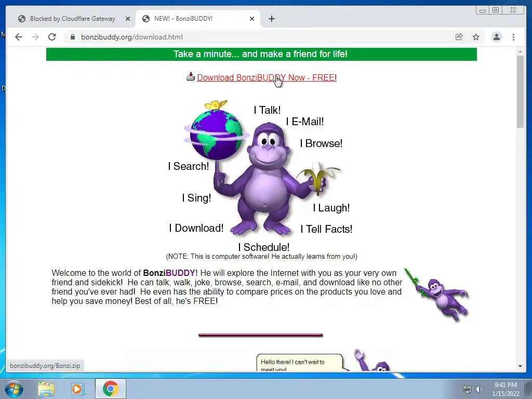
Task: Click the NOTE about computer software text
Action: click(x=261, y=257)
